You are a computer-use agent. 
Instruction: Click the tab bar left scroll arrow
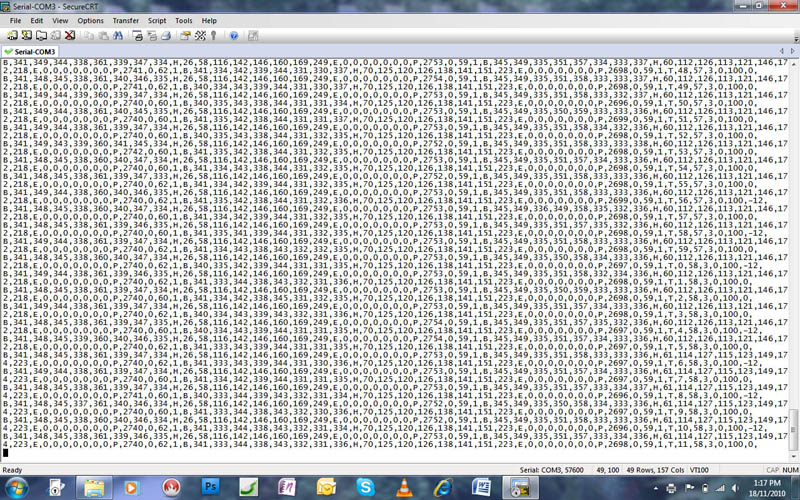781,51
